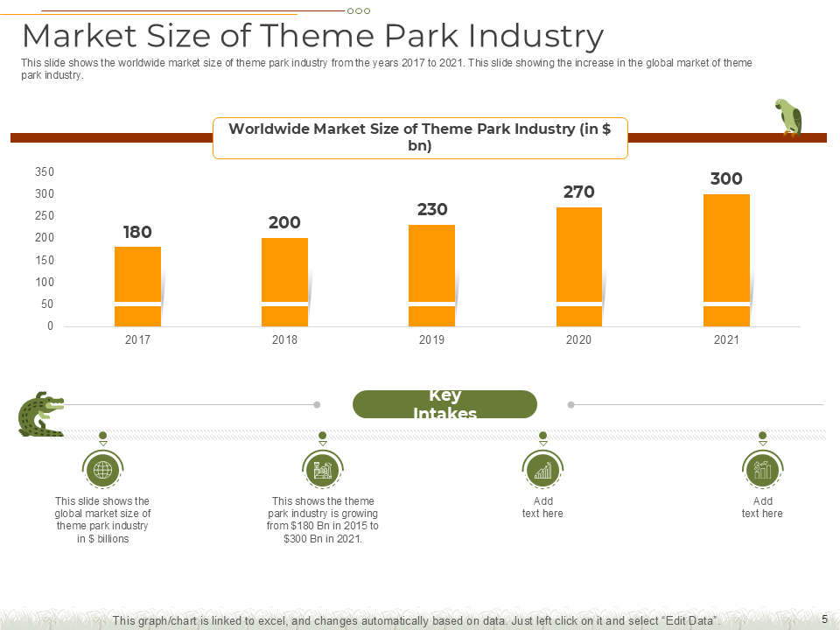The width and height of the screenshot is (840, 630).
Task: Select the slide description subtitle paragraph
Action: pyautogui.click(x=386, y=68)
